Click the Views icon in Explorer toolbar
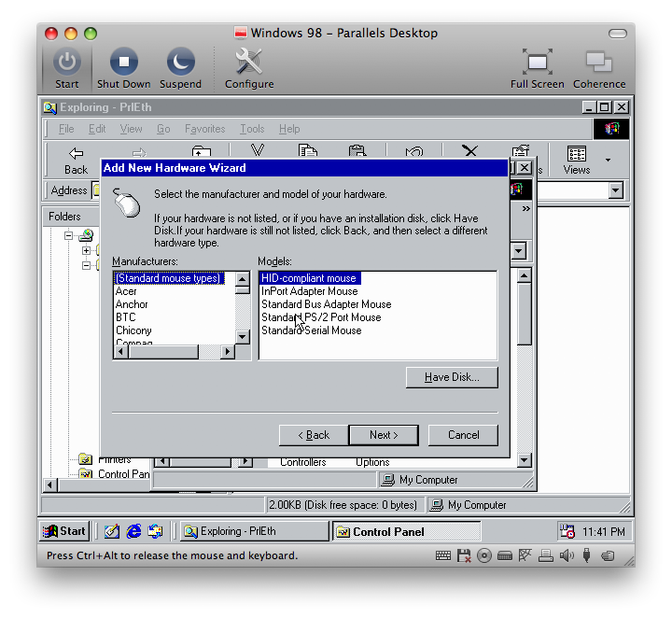The height and width of the screenshot is (618, 672). click(577, 153)
